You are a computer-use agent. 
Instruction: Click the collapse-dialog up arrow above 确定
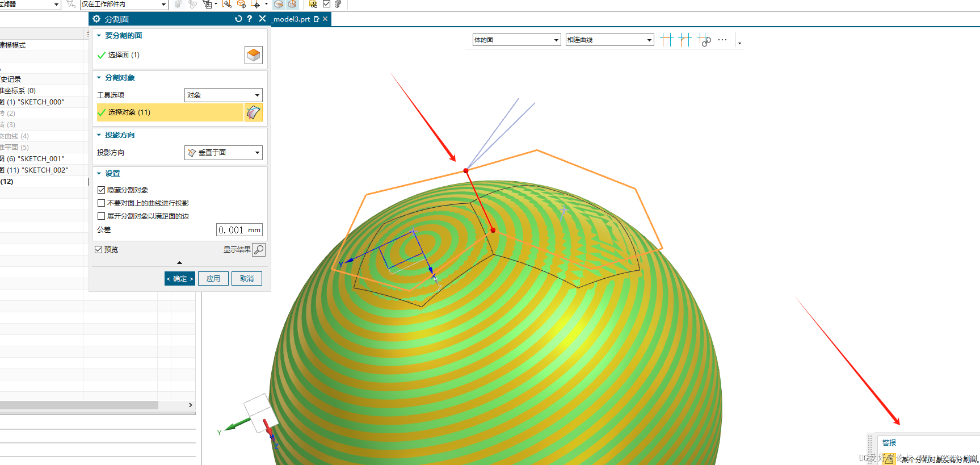pos(179,263)
